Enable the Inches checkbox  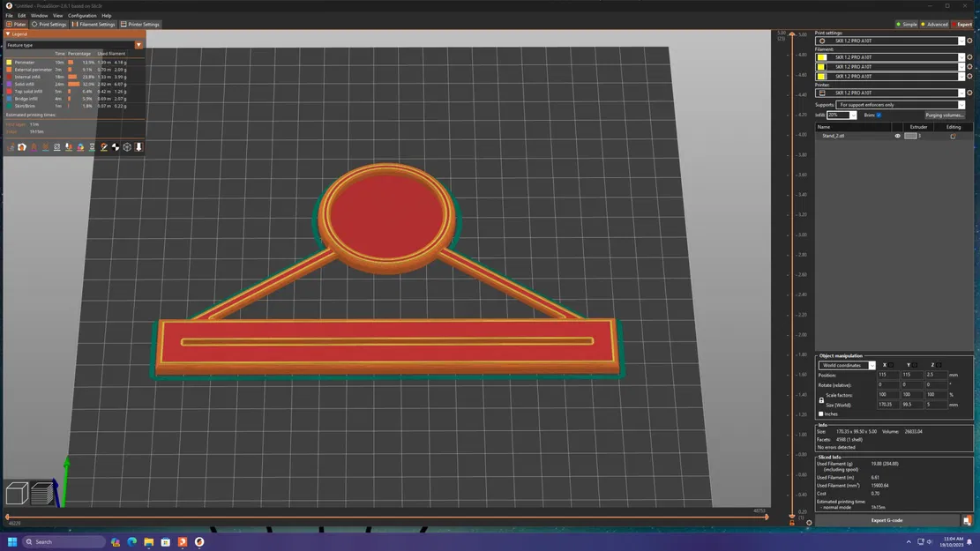tap(821, 413)
